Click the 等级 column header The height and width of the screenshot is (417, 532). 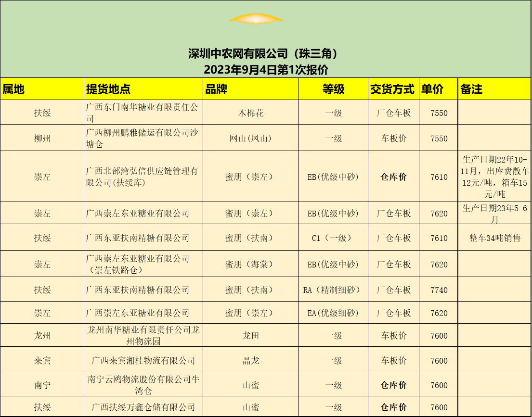(333, 89)
